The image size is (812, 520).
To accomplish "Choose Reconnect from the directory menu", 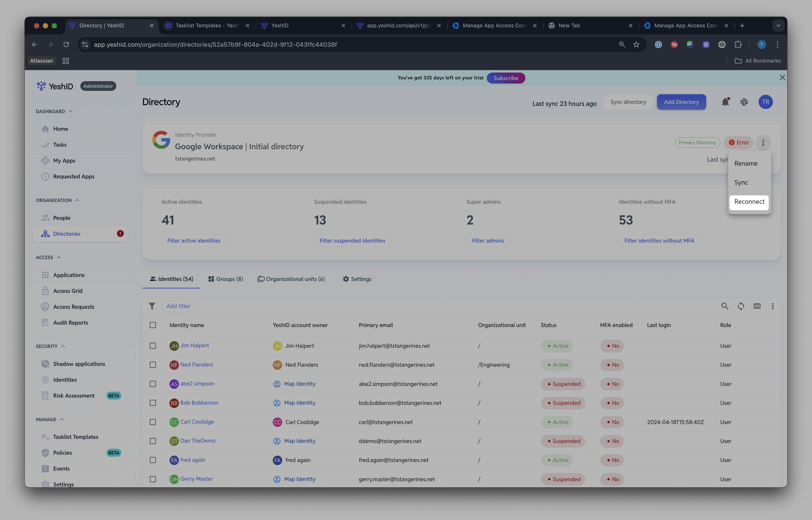I will coord(749,202).
